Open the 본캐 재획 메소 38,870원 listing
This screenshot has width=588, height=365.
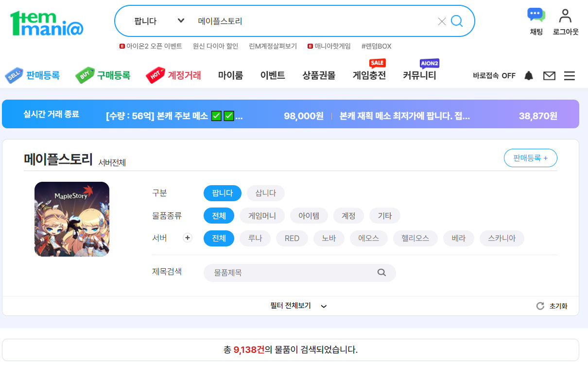pos(449,116)
